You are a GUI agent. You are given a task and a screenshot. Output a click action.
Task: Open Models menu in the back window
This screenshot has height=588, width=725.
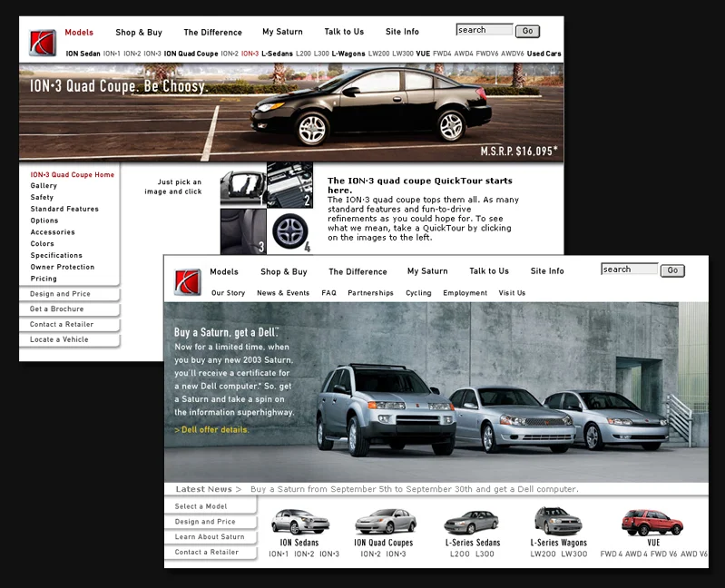click(x=79, y=33)
